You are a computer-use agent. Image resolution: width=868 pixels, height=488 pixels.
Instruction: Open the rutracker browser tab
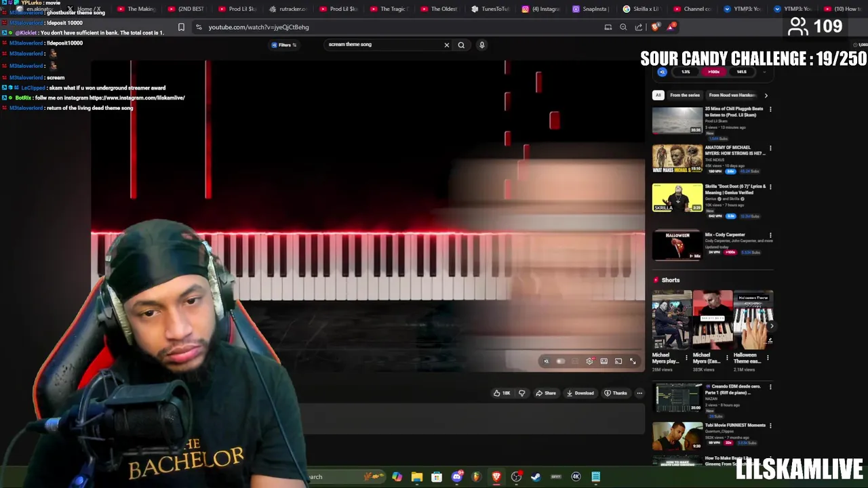click(288, 9)
